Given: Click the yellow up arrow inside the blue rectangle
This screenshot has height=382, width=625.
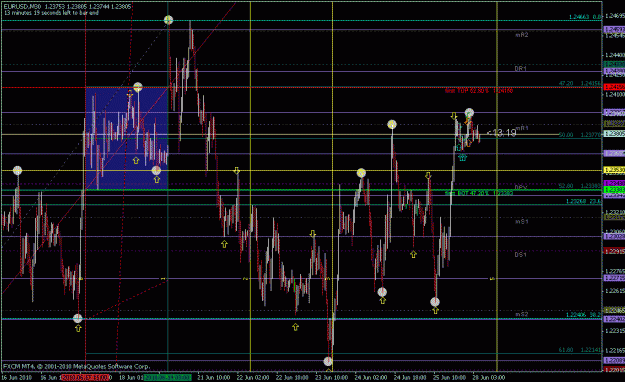Looking at the screenshot, I should click(x=136, y=160).
